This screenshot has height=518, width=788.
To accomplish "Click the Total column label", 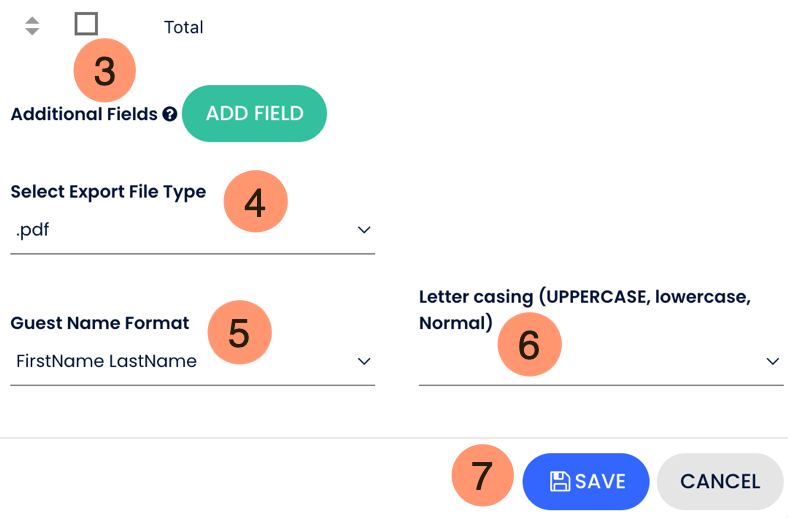I will point(183,27).
